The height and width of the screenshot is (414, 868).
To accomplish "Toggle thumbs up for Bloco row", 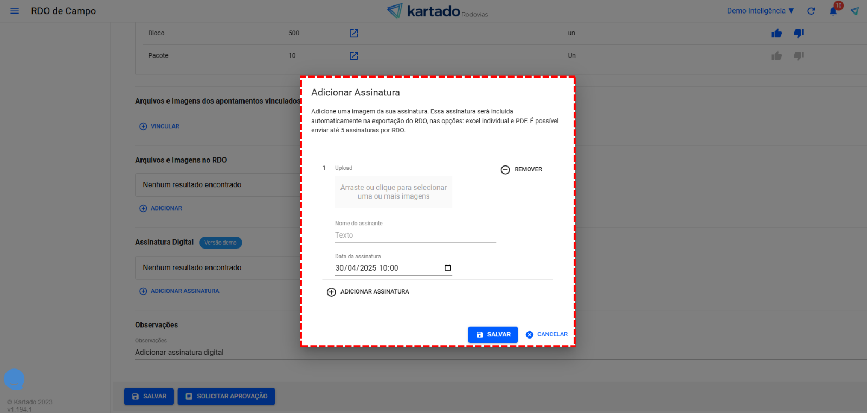I will 777,34.
